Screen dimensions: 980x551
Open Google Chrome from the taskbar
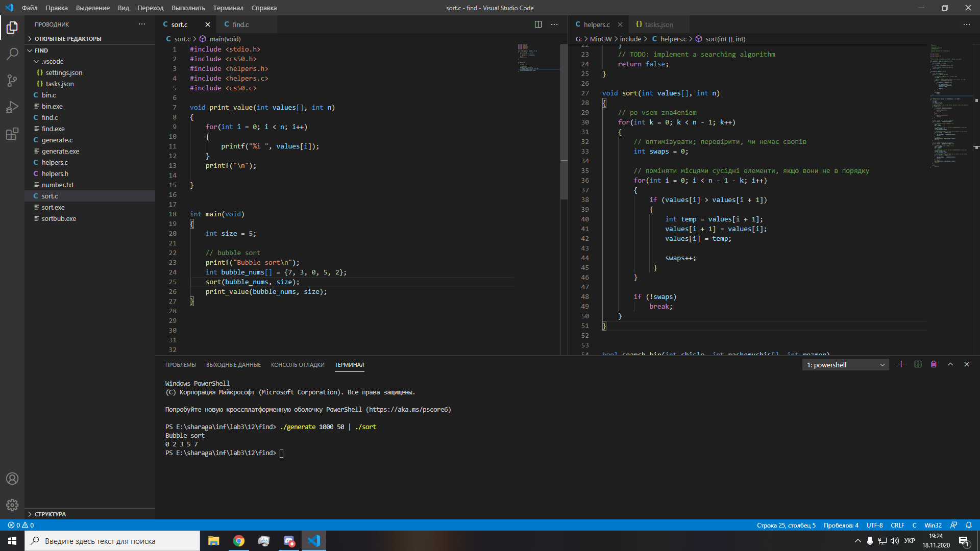point(239,541)
